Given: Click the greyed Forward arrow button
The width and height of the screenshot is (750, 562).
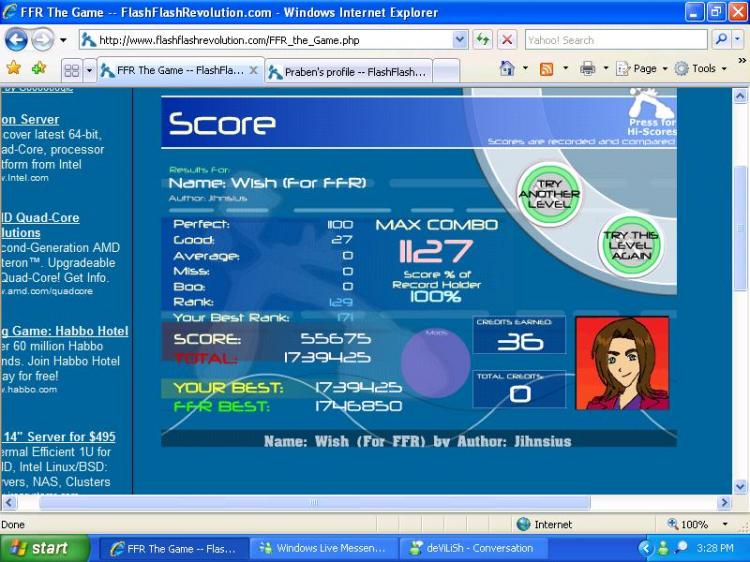Looking at the screenshot, I should [42, 40].
